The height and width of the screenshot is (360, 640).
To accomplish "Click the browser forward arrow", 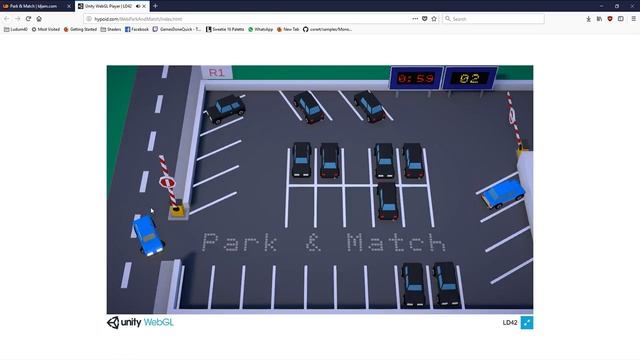I will pos(18,19).
